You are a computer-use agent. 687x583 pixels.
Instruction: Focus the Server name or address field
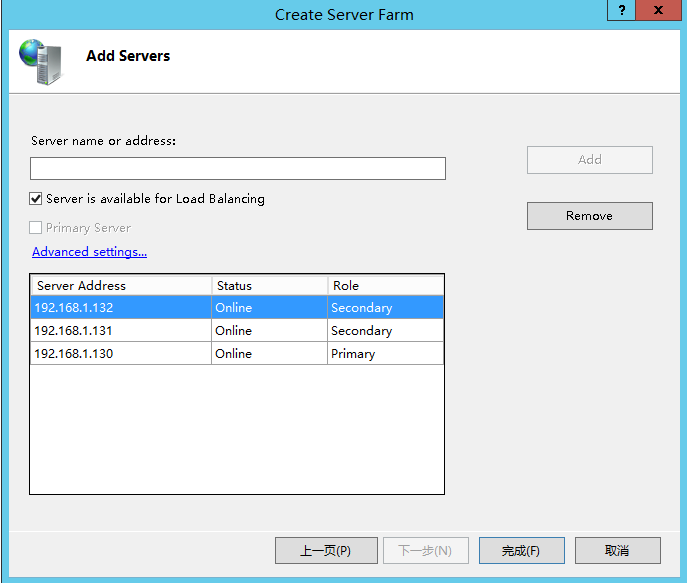click(x=238, y=169)
